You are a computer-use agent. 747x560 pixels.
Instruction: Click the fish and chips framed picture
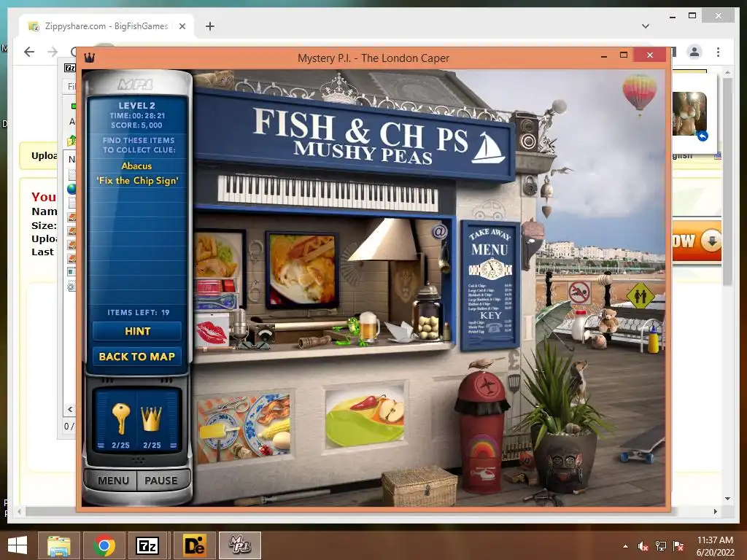pyautogui.click(x=302, y=270)
